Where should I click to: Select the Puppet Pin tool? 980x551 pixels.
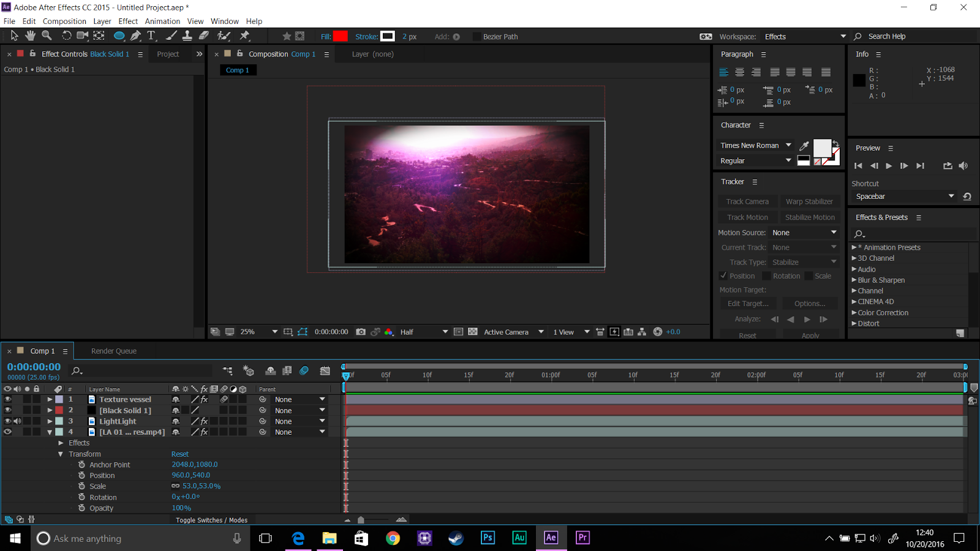(x=244, y=36)
